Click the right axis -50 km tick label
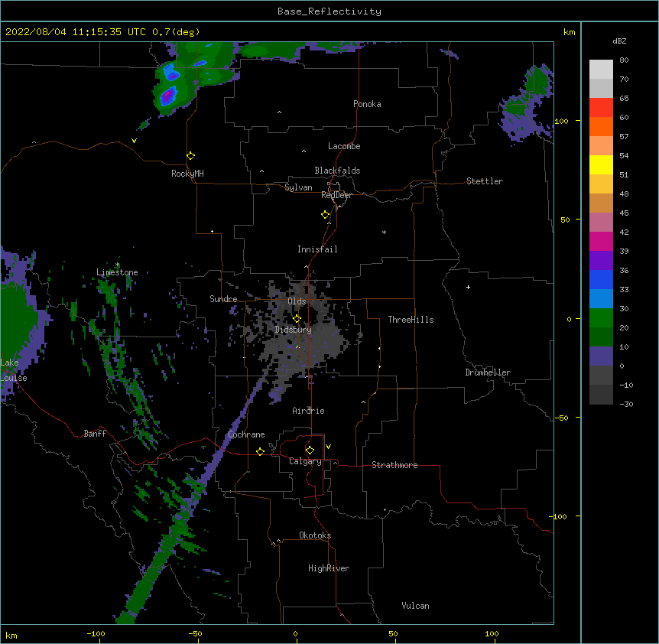 (561, 418)
